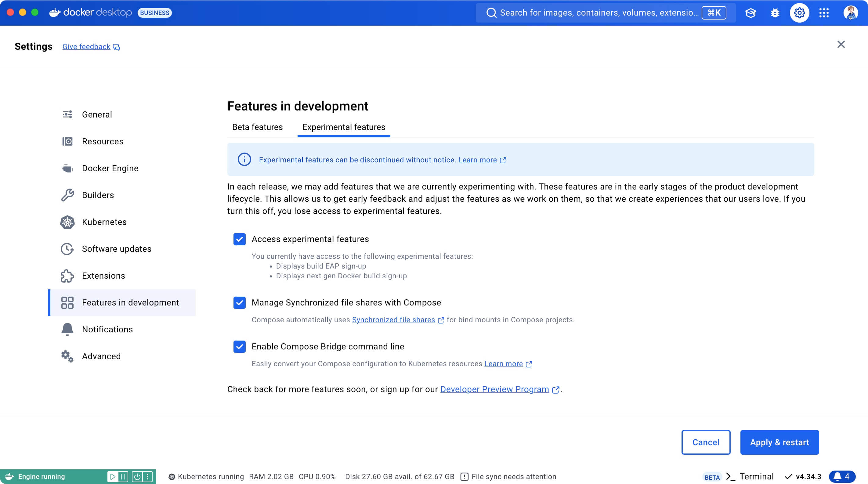Image resolution: width=868 pixels, height=484 pixels.
Task: Select the Experimental features tab
Action: 344,127
